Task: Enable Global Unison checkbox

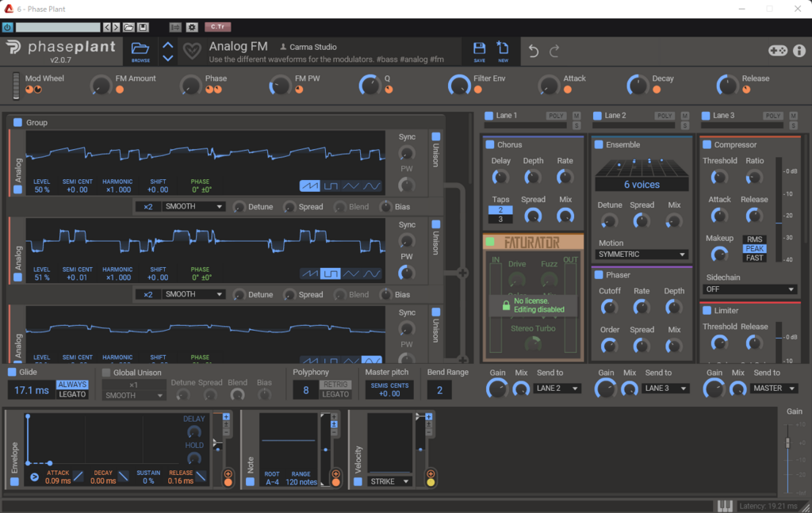Action: click(x=106, y=373)
